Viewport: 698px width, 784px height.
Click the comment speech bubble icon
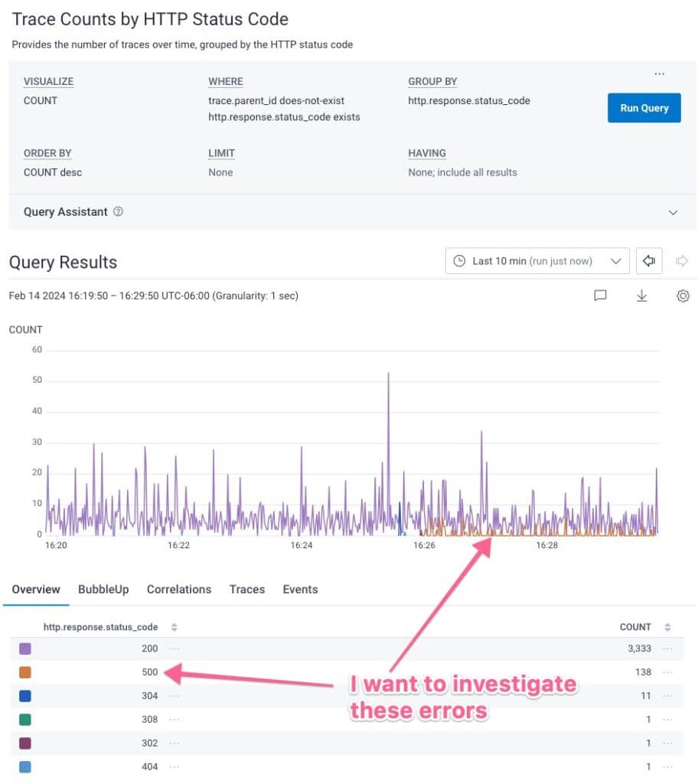[601, 296]
